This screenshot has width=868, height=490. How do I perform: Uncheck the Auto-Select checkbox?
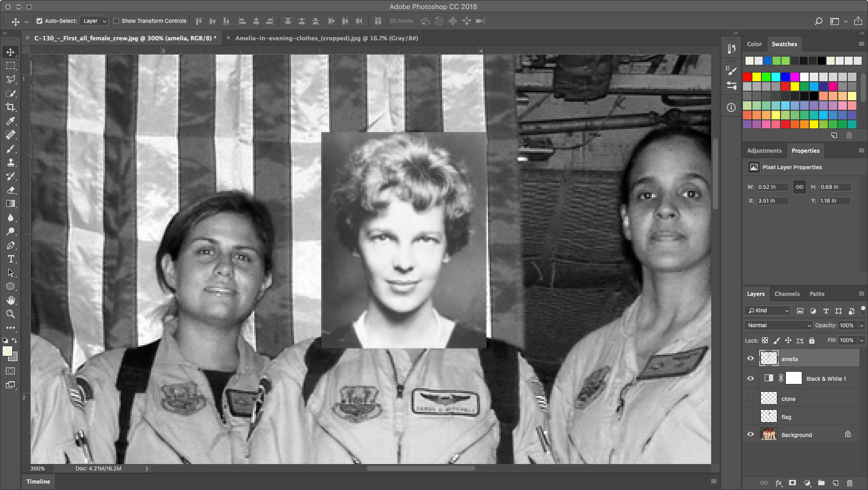click(x=39, y=21)
